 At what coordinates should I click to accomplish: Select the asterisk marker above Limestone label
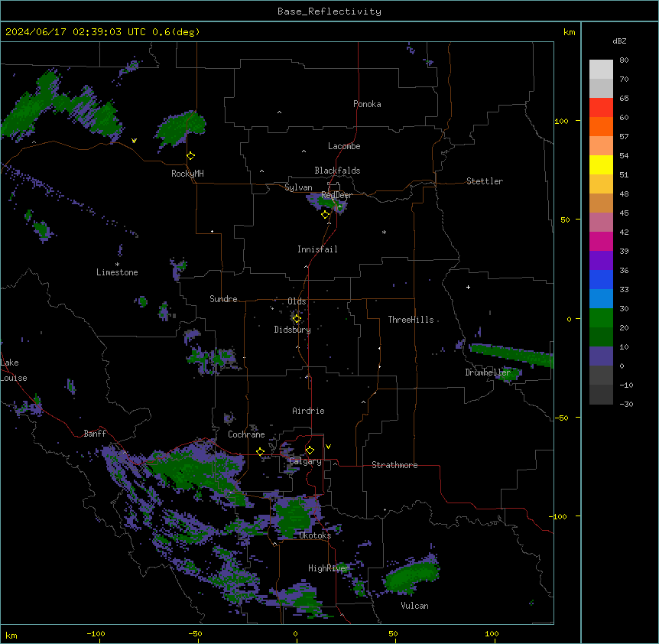point(117,264)
